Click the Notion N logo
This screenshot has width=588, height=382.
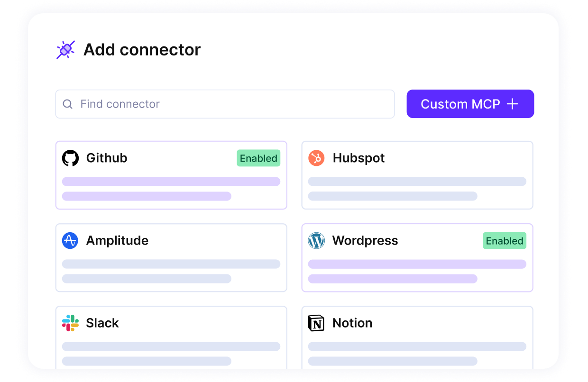click(x=316, y=323)
